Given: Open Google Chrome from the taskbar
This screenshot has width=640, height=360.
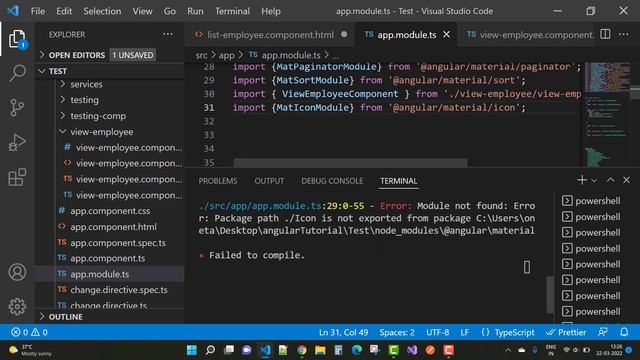Looking at the screenshot, I should point(302,350).
